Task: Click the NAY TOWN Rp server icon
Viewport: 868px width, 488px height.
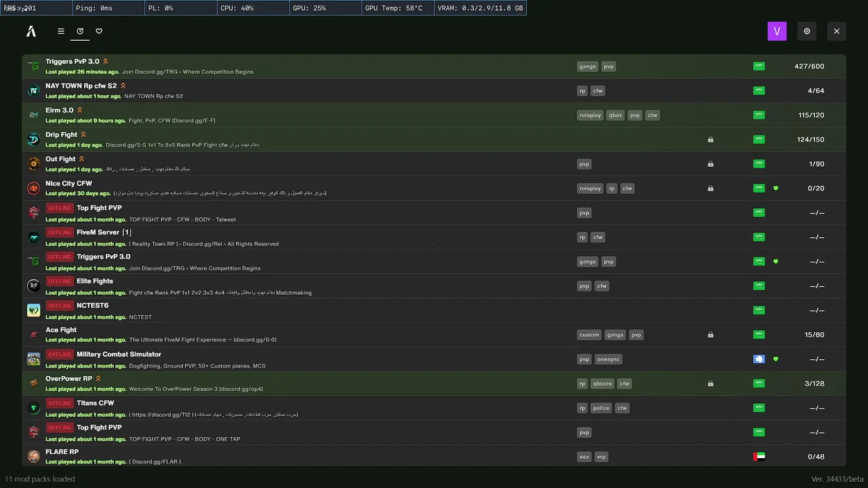Action: [34, 91]
